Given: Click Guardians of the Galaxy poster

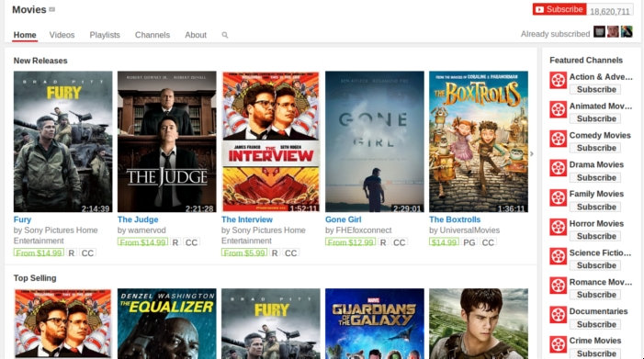Looking at the screenshot, I should point(375,324).
